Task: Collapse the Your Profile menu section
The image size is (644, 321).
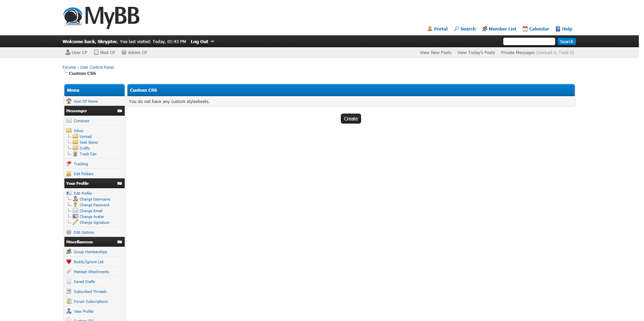Action: pos(120,183)
